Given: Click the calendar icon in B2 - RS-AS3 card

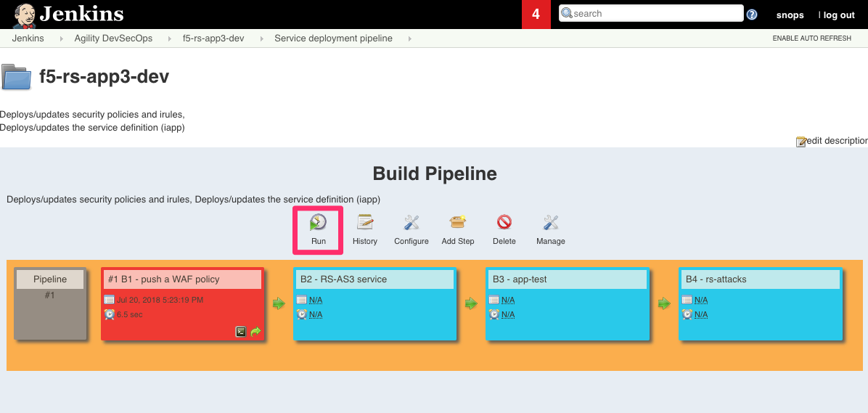Looking at the screenshot, I should 302,300.
